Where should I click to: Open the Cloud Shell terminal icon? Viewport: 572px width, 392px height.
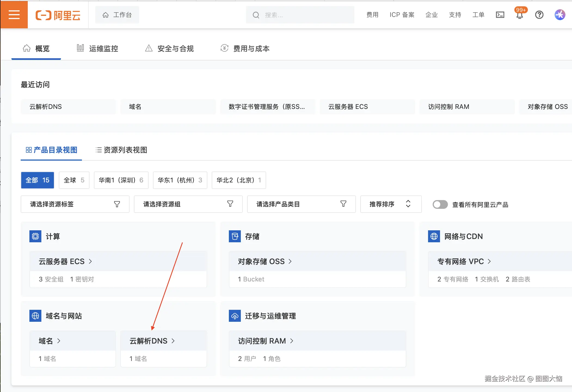click(x=500, y=15)
